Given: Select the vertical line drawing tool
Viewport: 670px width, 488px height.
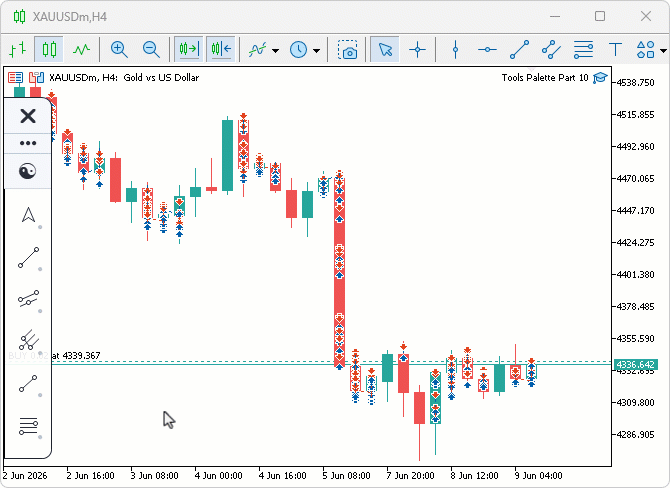Looking at the screenshot, I should [455, 50].
